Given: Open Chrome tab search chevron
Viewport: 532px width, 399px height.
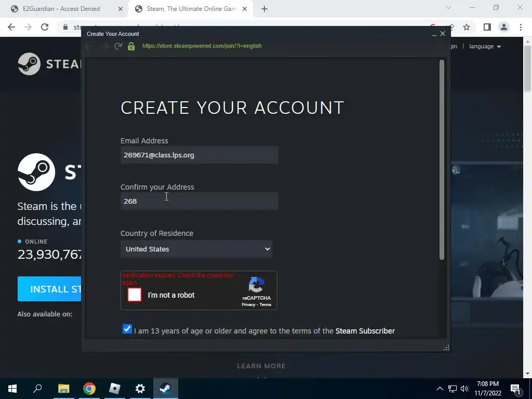Looking at the screenshot, I should tap(448, 7).
